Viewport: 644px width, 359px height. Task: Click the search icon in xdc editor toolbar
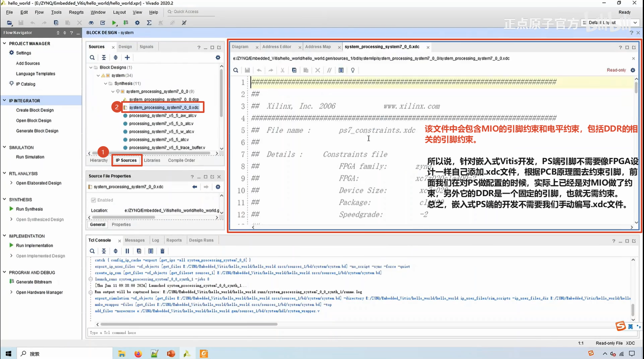pos(236,70)
